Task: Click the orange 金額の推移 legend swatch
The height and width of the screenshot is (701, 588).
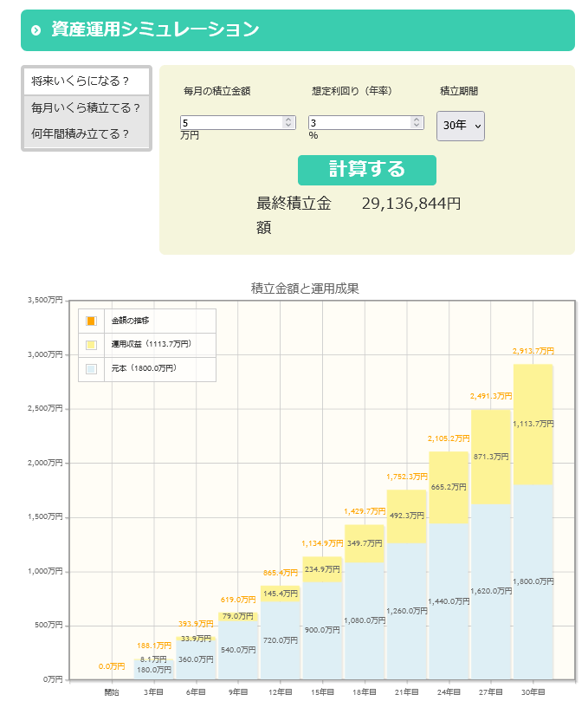Action: 92,321
